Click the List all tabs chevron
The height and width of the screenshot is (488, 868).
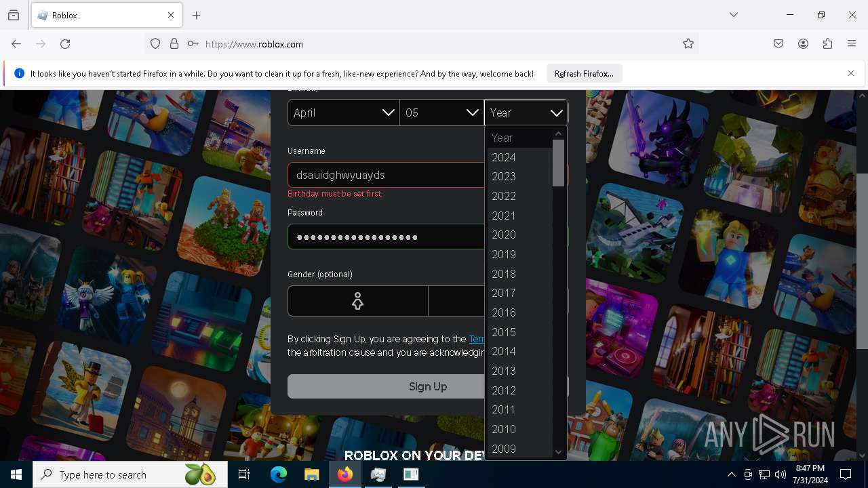click(734, 15)
